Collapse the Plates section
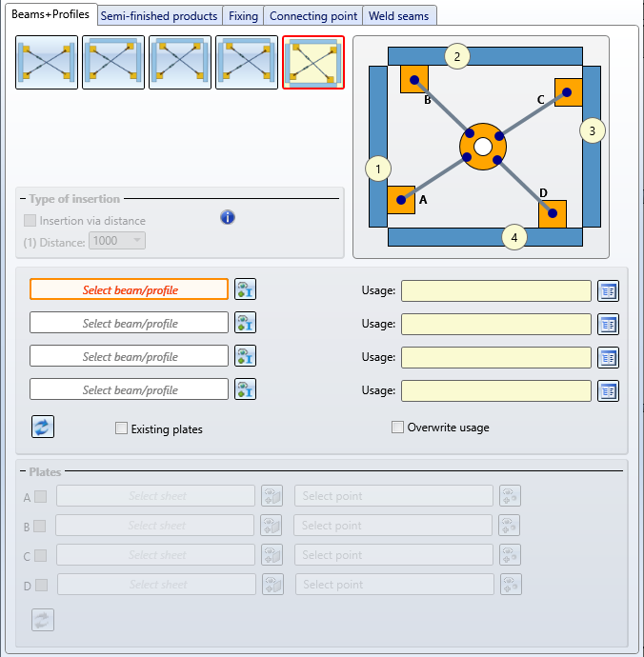This screenshot has width=644, height=657. [x=23, y=471]
